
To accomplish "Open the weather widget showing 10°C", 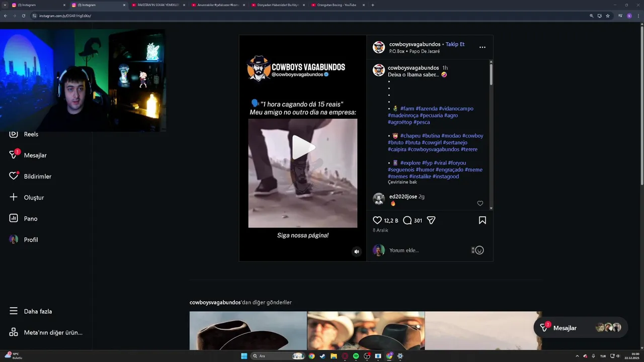I will [x=13, y=356].
